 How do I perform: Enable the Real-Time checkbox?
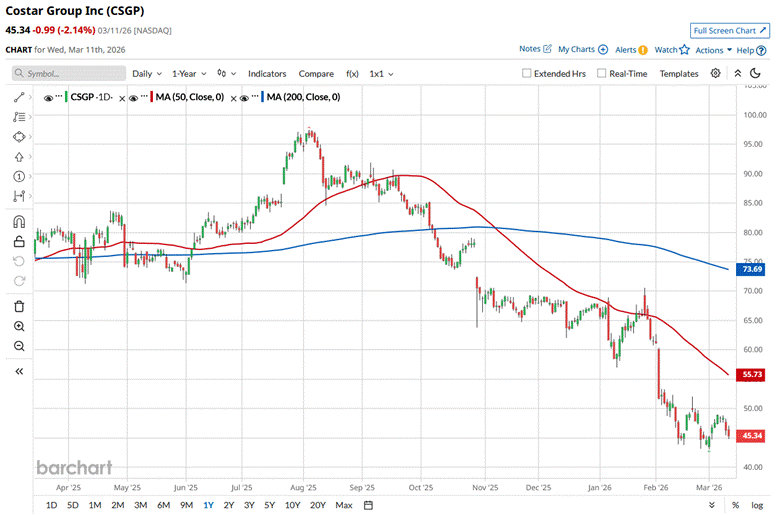click(x=602, y=74)
